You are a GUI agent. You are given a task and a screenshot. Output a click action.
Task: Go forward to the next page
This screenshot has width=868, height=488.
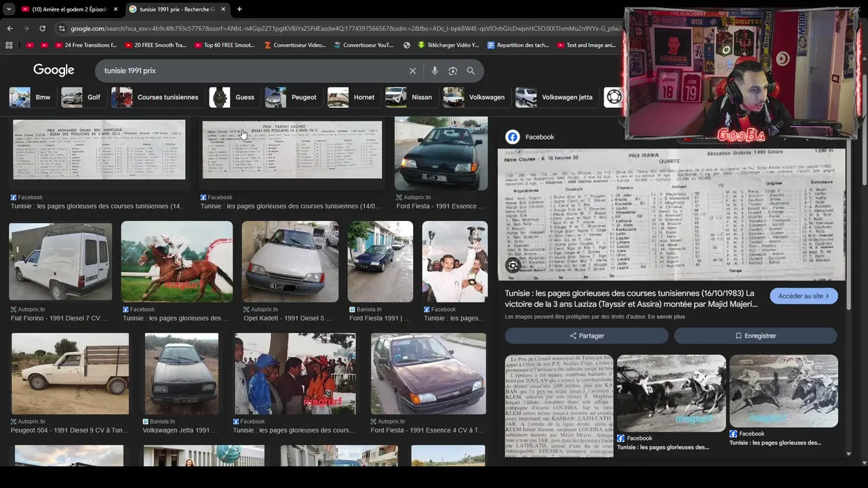point(26,28)
